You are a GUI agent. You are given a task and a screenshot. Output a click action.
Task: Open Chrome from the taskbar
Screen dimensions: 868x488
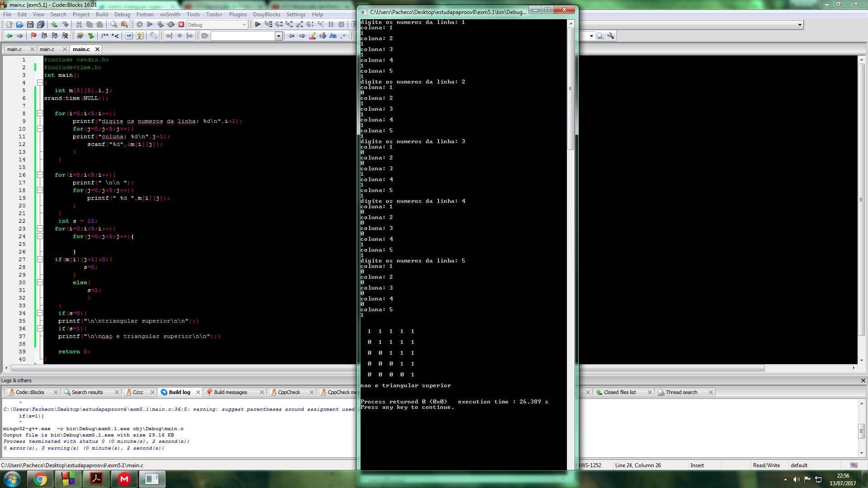coord(40,479)
